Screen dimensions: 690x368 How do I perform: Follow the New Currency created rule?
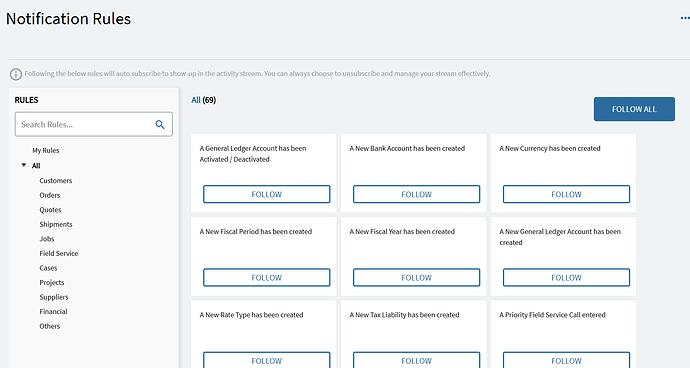click(x=566, y=194)
